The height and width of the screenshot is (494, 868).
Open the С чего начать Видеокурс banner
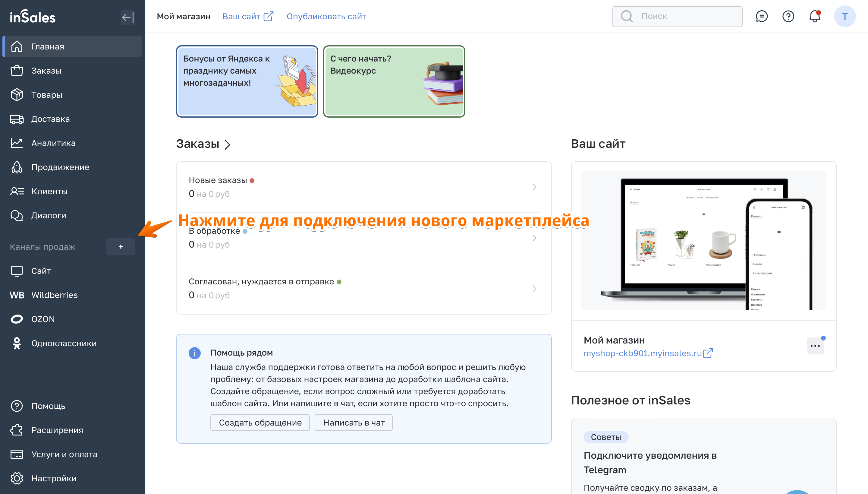click(x=394, y=81)
